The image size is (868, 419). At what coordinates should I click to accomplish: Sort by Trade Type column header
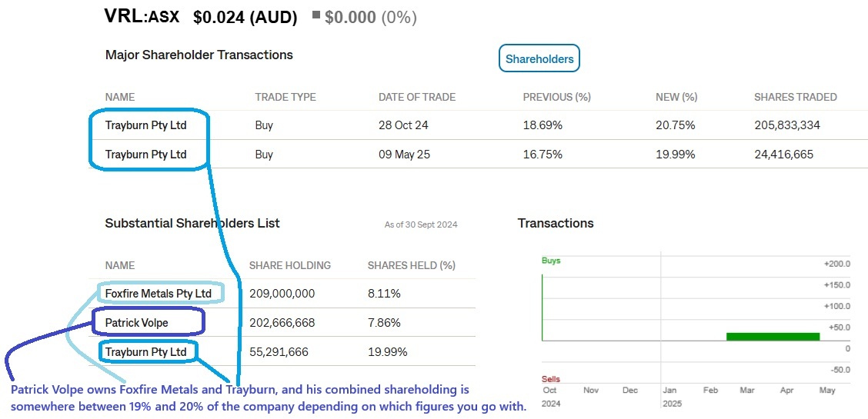pos(285,97)
